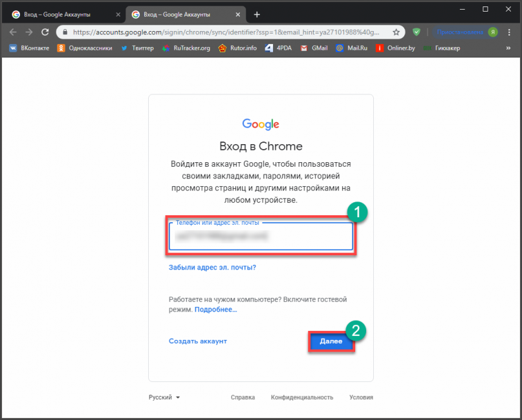
Task: Bookmark this page with star icon
Action: coord(396,32)
